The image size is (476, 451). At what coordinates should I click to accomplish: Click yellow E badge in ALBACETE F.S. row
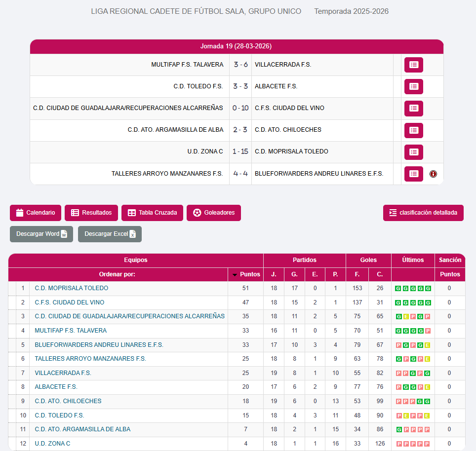pyautogui.click(x=427, y=387)
